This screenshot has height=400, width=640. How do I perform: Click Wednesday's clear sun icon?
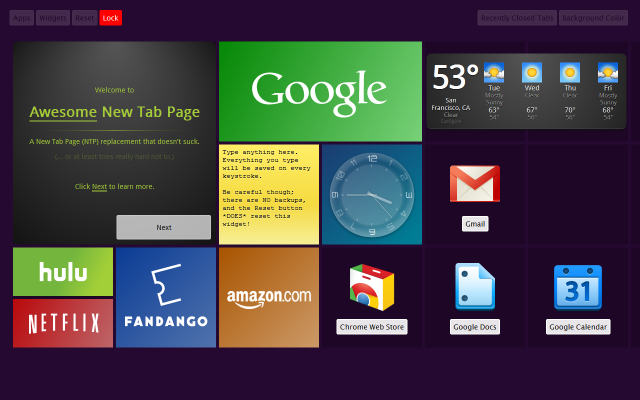[532, 73]
